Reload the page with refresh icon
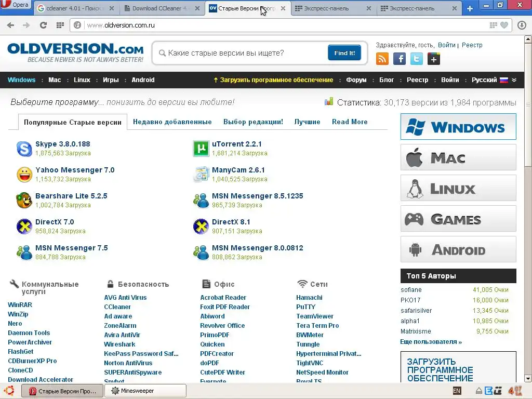 [43, 25]
